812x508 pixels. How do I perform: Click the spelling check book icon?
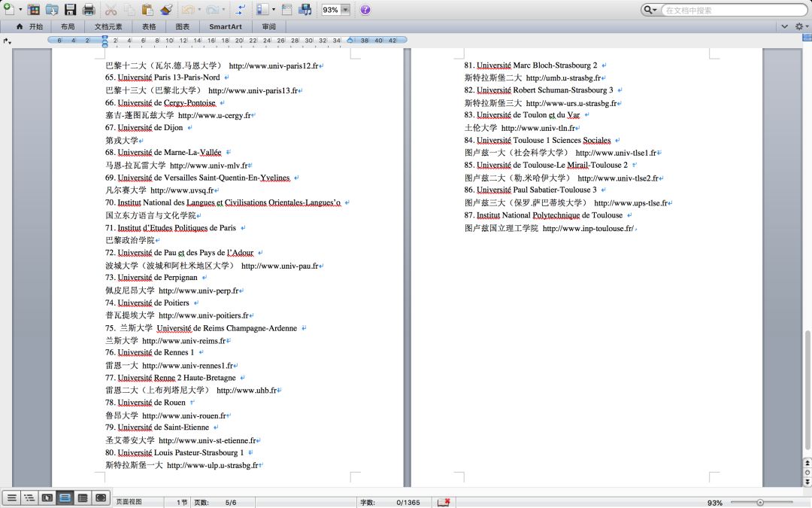[x=444, y=502]
